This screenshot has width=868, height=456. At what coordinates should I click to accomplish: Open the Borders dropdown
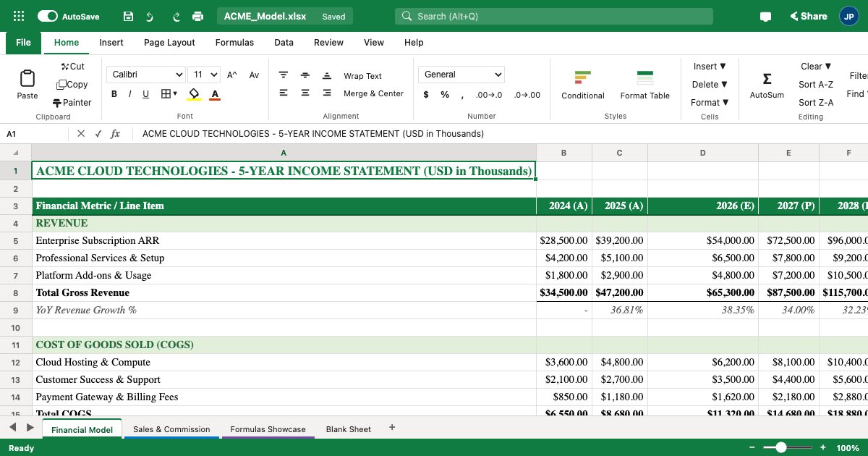tap(169, 94)
